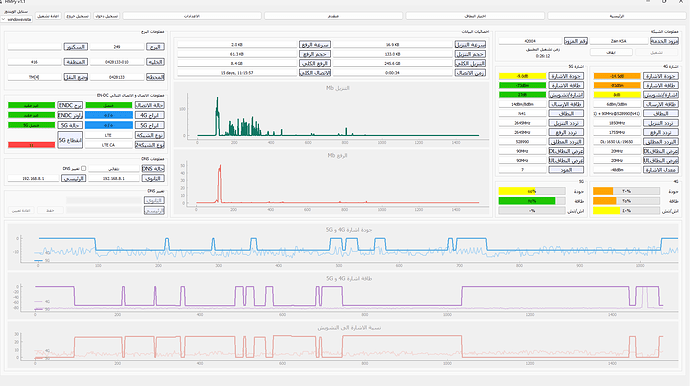Click the ENDC tower button
This screenshot has height=386, width=690.
click(70, 105)
